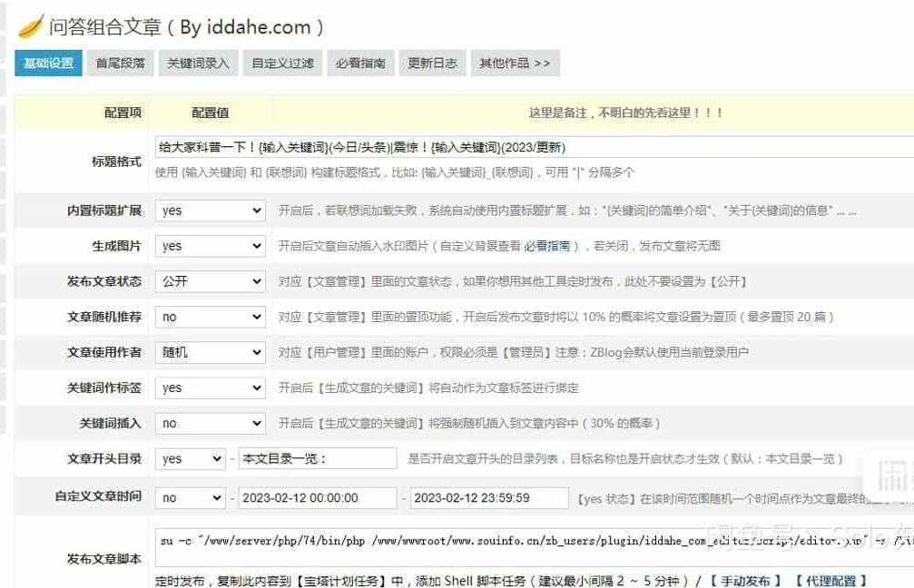
Task: Click the 文章开头目录 label
Action: pos(104,458)
